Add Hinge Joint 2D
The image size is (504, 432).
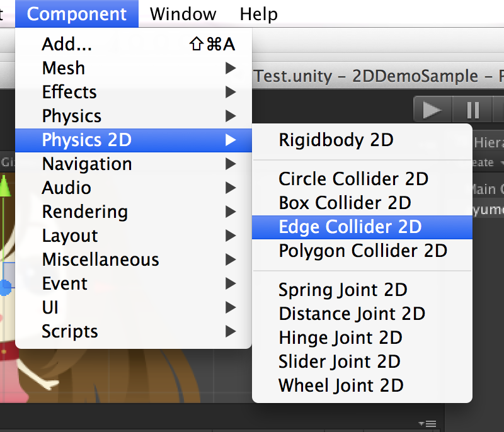click(340, 338)
